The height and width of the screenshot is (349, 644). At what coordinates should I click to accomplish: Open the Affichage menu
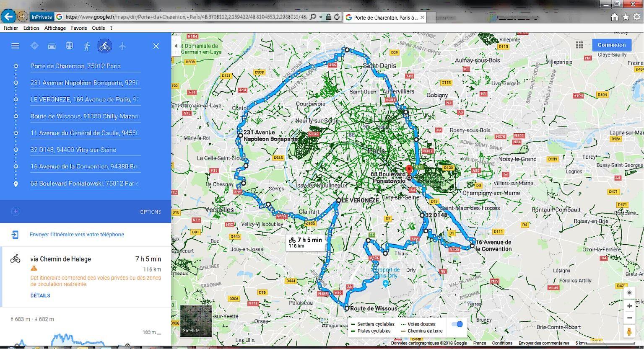55,28
